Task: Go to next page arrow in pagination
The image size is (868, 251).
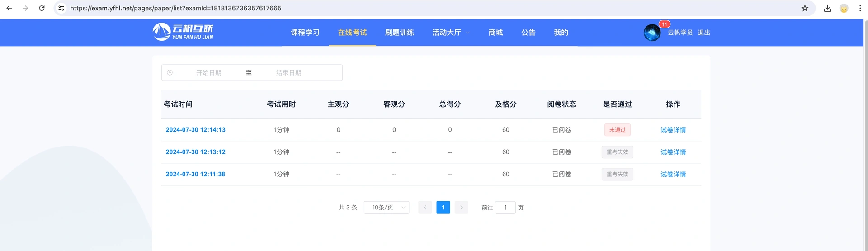Action: [461, 208]
